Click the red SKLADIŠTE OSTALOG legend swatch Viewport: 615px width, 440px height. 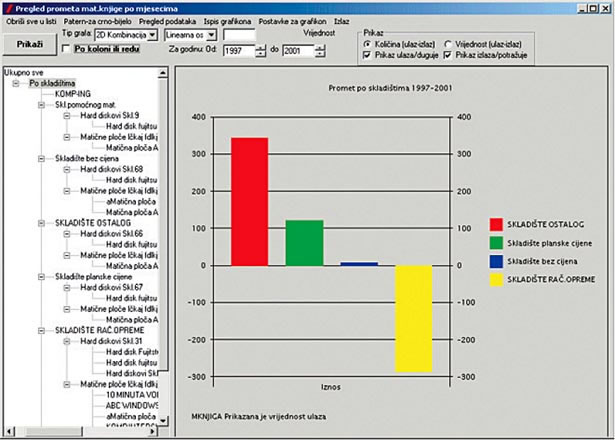point(496,222)
